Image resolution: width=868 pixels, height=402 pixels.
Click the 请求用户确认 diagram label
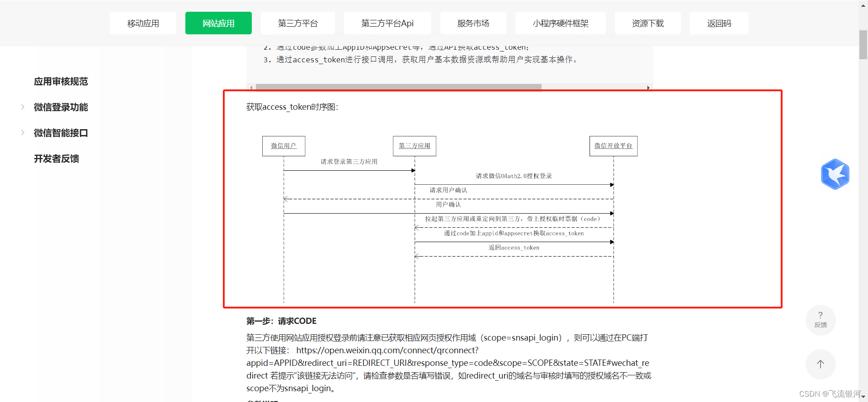(448, 190)
